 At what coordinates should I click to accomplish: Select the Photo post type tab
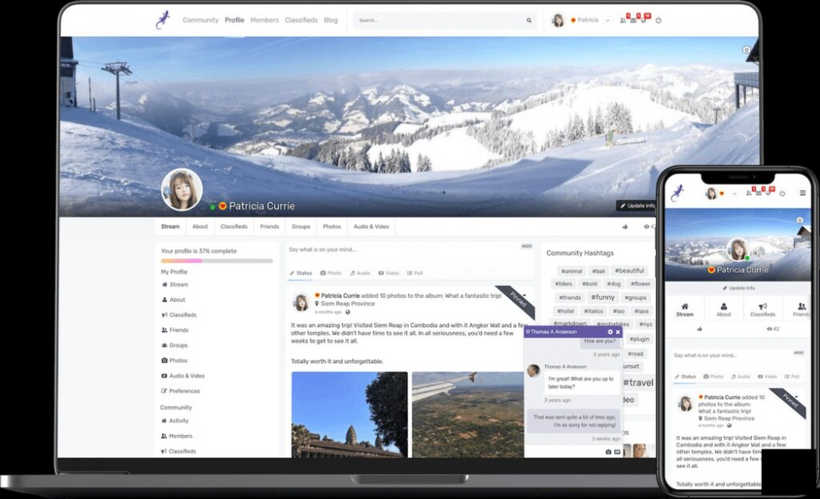pos(331,273)
